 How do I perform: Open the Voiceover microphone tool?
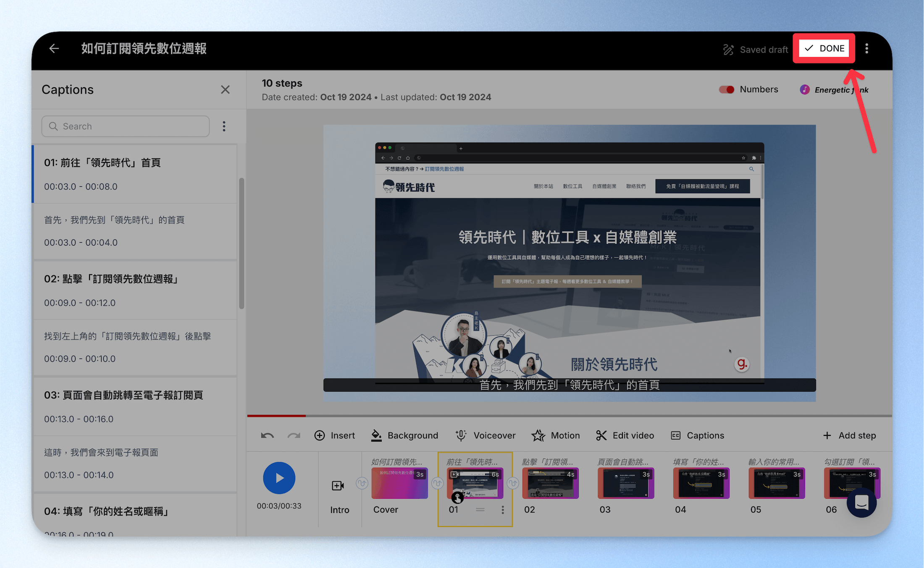[486, 435]
